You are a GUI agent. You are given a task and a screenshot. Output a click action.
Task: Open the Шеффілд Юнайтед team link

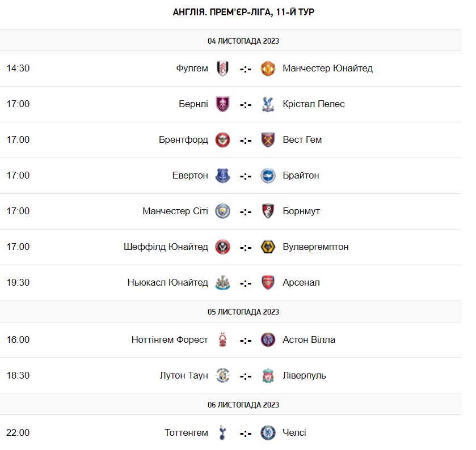click(166, 247)
